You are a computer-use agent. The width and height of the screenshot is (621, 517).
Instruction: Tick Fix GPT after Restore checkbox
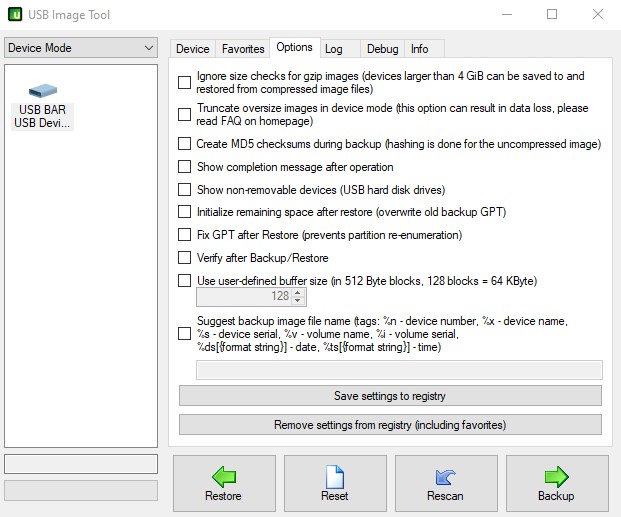184,235
